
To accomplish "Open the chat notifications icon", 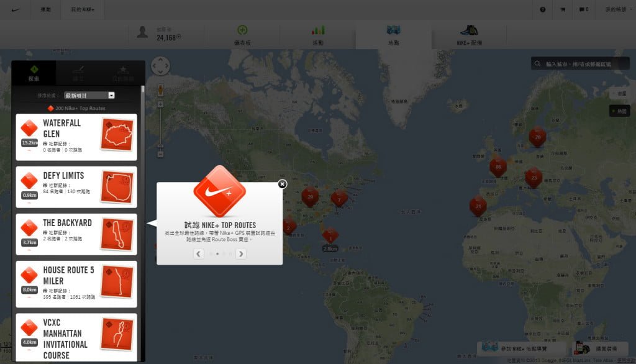I will tap(583, 9).
